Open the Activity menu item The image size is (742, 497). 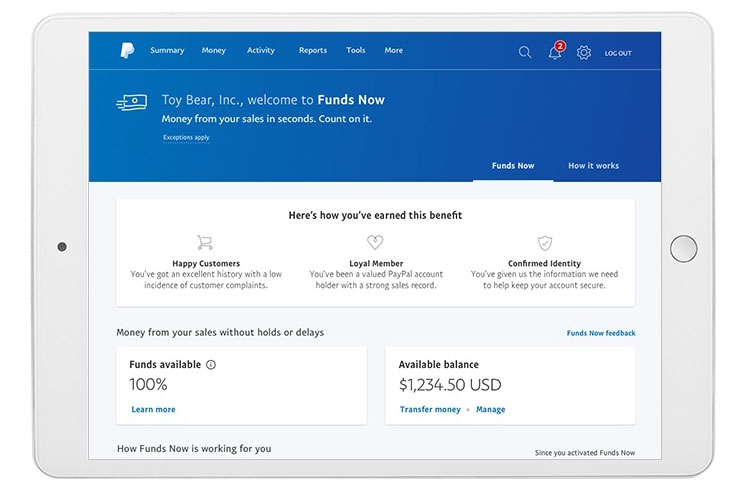coord(261,50)
